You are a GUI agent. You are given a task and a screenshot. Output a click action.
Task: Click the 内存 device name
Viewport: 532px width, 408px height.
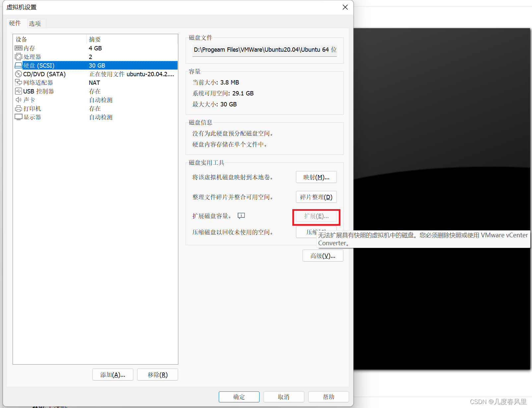tap(29, 48)
